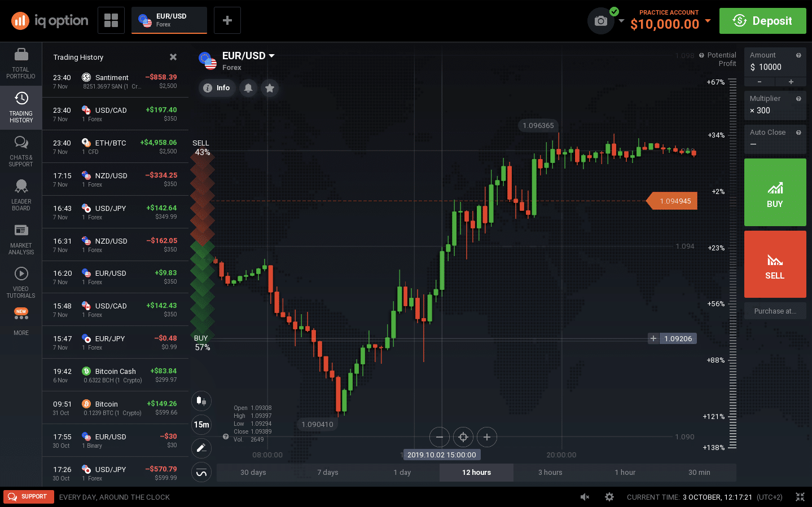Click the OHLC help question icon

pyautogui.click(x=226, y=437)
